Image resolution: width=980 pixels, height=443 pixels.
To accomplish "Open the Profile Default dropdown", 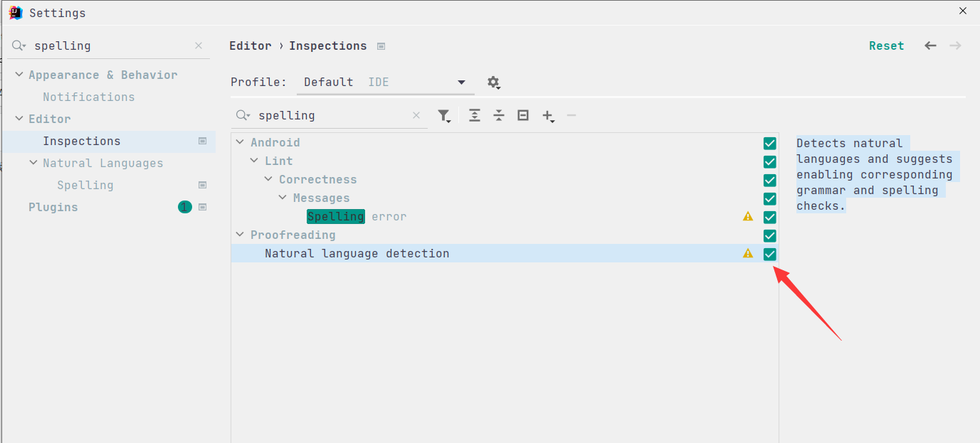I will coord(385,82).
